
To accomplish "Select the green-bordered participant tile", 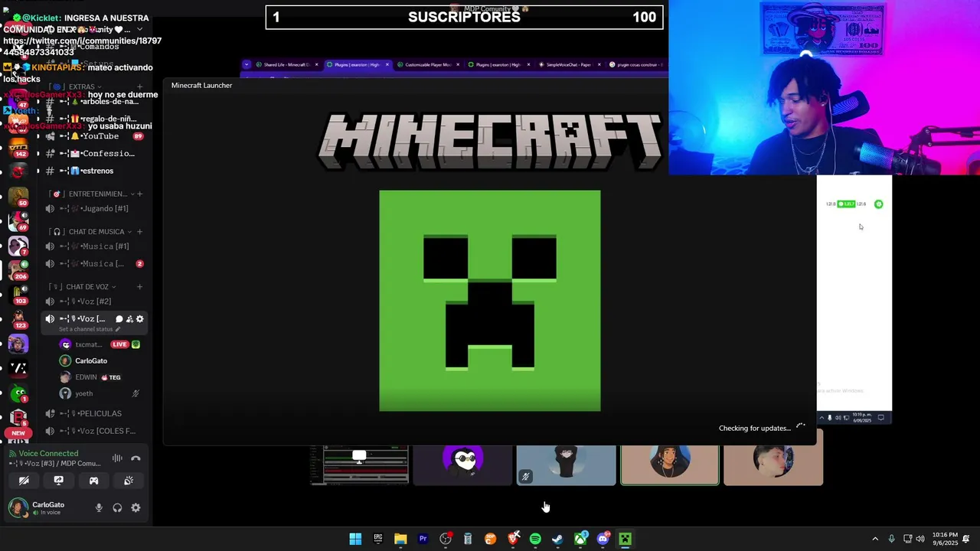I will pyautogui.click(x=670, y=465).
